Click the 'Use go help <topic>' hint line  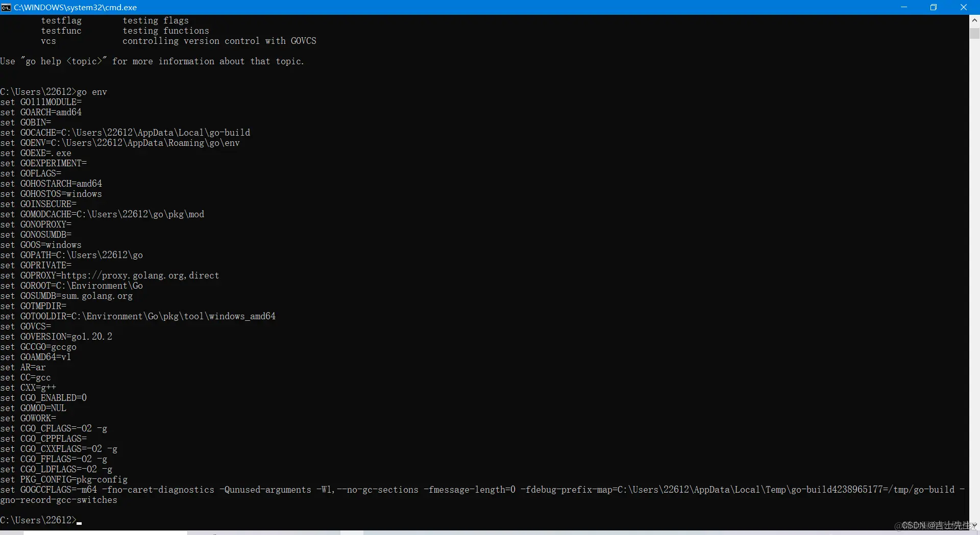[152, 61]
